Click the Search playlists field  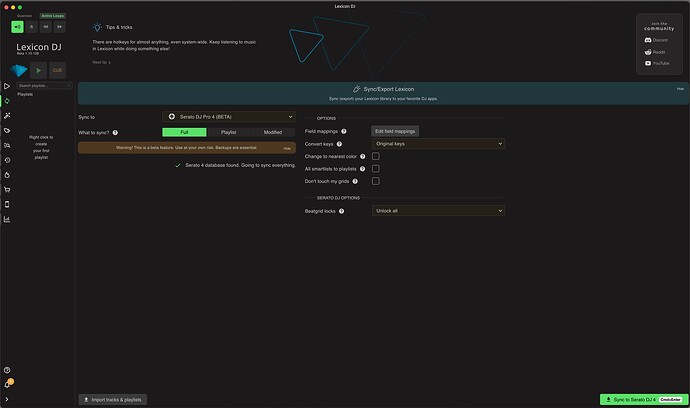point(44,85)
